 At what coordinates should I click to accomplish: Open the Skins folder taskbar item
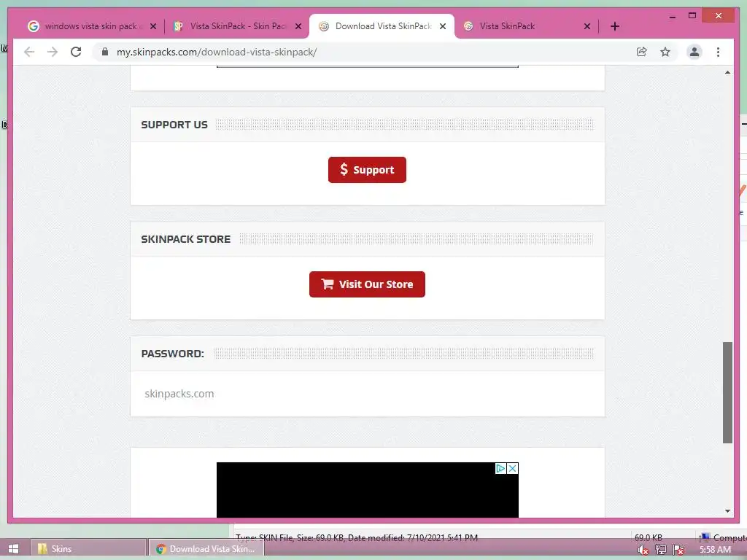click(88, 548)
